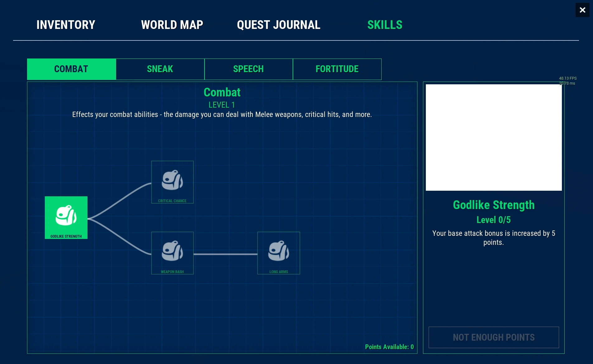593x364 pixels.
Task: Click the base attack bonus description
Action: pos(494,238)
